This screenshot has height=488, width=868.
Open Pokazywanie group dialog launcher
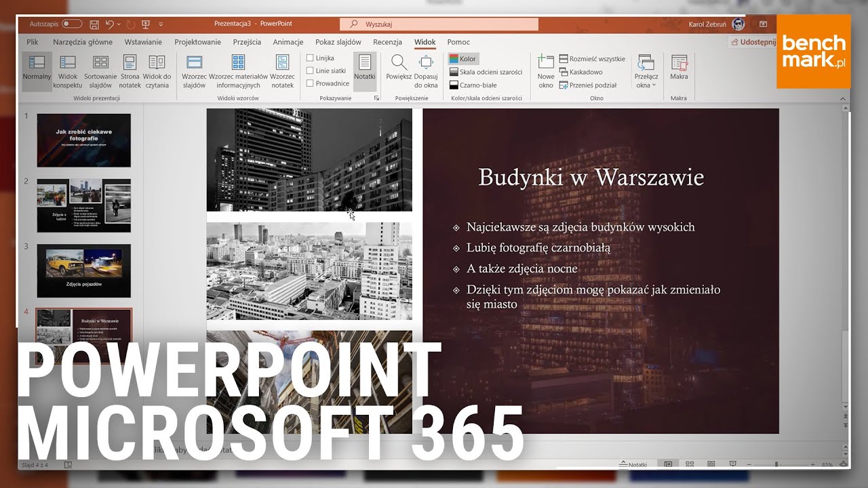coord(376,98)
